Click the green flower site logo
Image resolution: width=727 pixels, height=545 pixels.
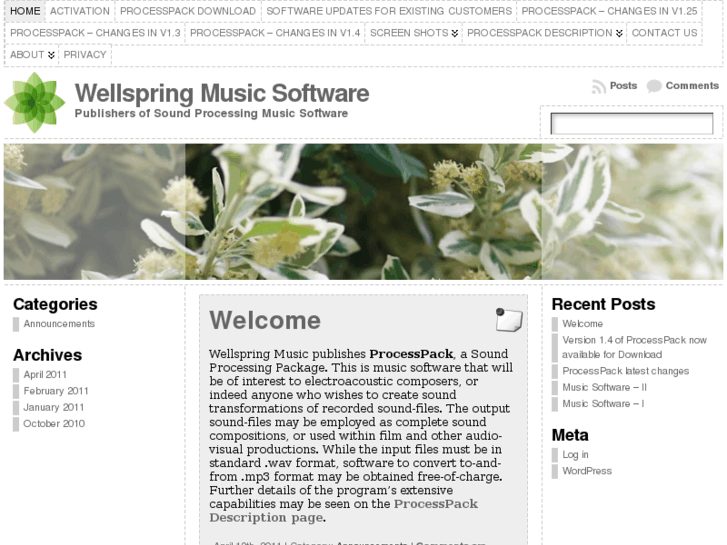pyautogui.click(x=35, y=103)
